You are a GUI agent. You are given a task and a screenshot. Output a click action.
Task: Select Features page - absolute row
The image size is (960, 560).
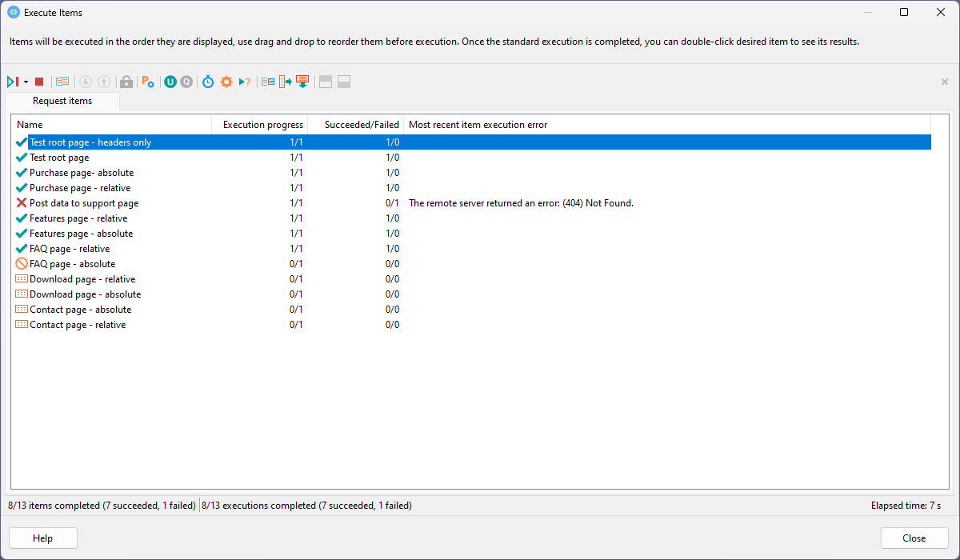pos(472,234)
